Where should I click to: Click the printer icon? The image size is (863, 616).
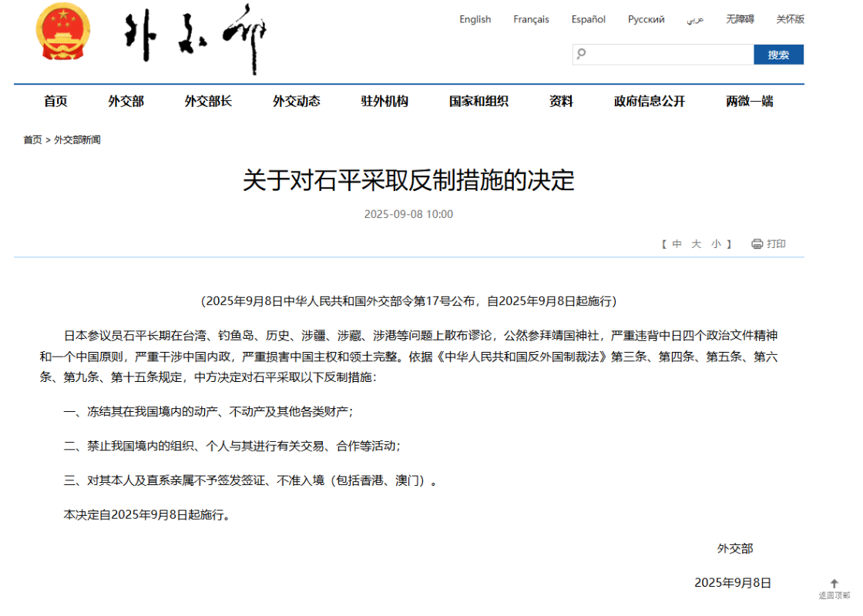(x=757, y=244)
